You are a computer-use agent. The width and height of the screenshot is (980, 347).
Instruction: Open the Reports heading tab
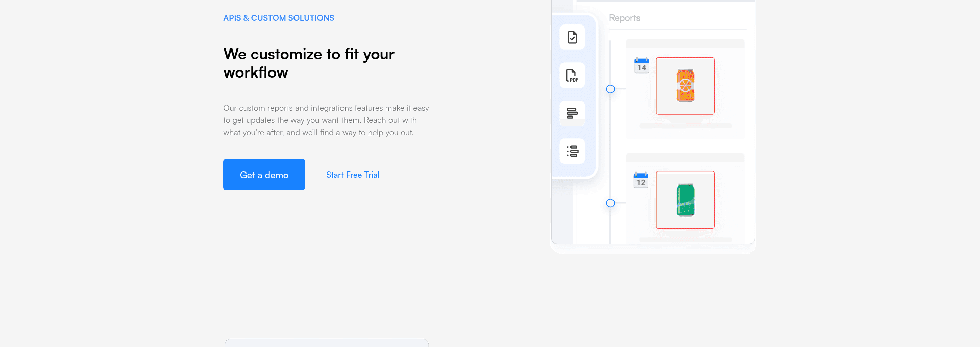[624, 18]
